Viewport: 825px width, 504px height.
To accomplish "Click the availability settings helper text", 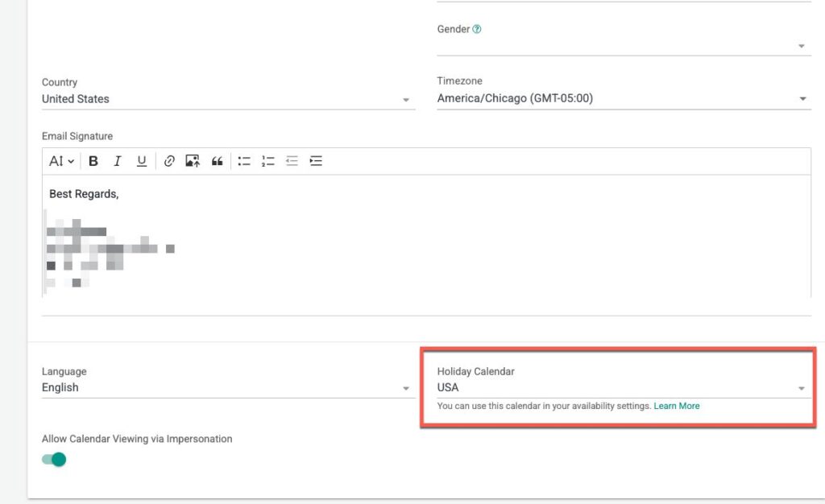I will click(x=544, y=406).
